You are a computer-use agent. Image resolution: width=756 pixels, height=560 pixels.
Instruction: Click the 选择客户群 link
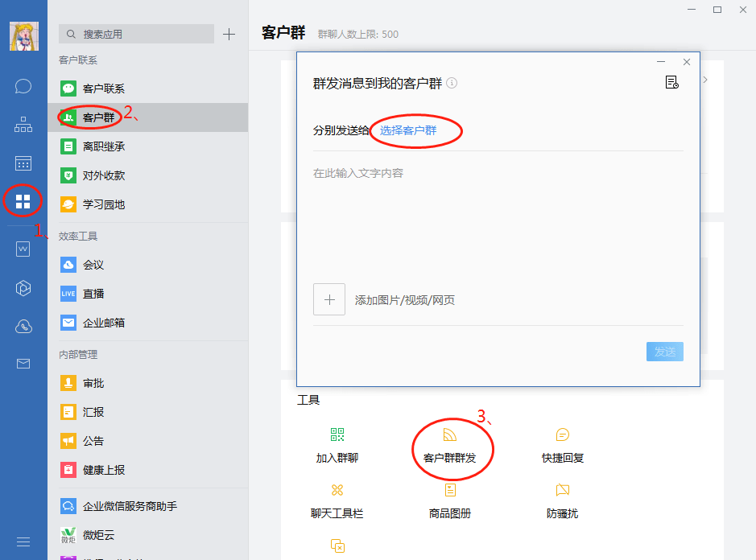click(x=408, y=130)
